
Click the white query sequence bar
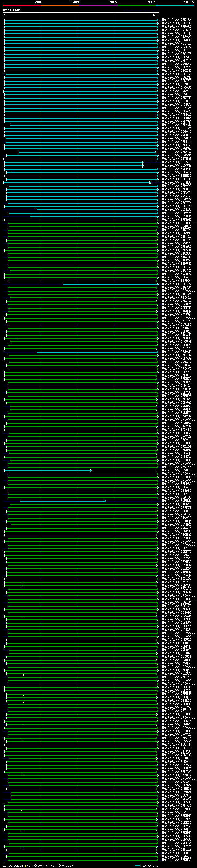point(81,12)
